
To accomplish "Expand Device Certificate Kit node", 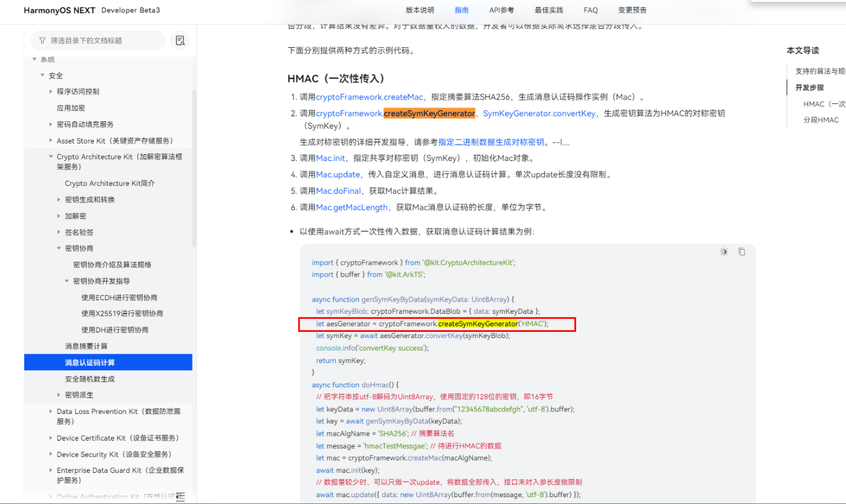I will tap(51, 438).
